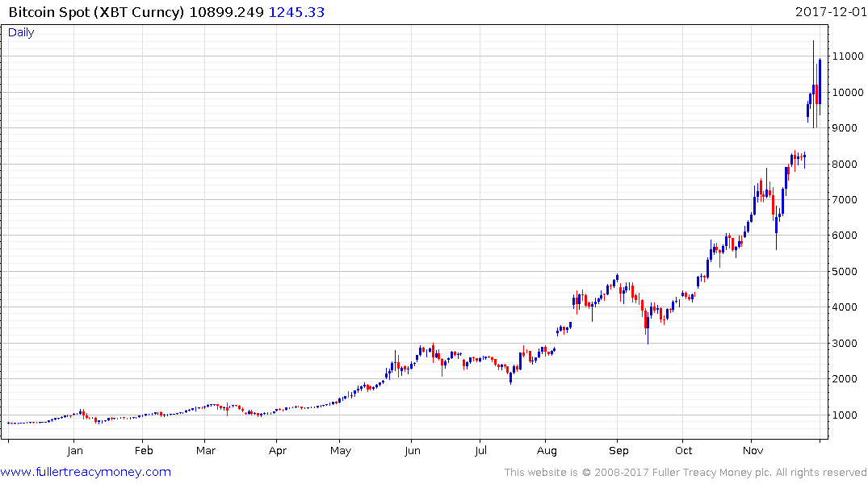Click the Mar month label

click(205, 451)
